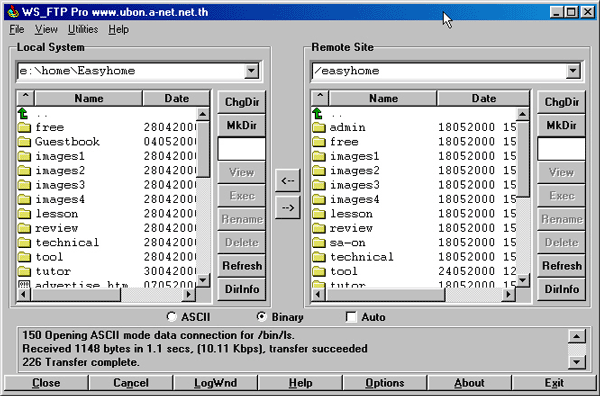
Task: Select the remote images2 folder icon
Action: click(x=318, y=171)
